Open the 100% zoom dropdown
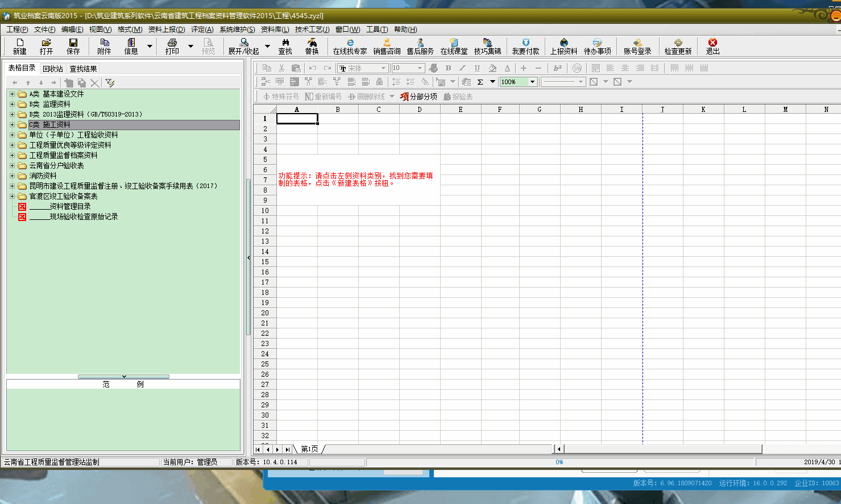Screen dimensions: 841x504 tap(532, 82)
